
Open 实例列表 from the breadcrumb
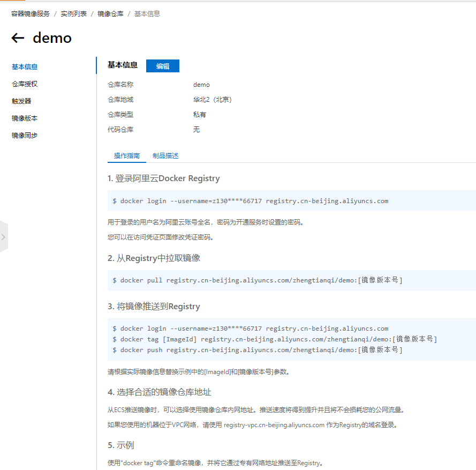73,13
